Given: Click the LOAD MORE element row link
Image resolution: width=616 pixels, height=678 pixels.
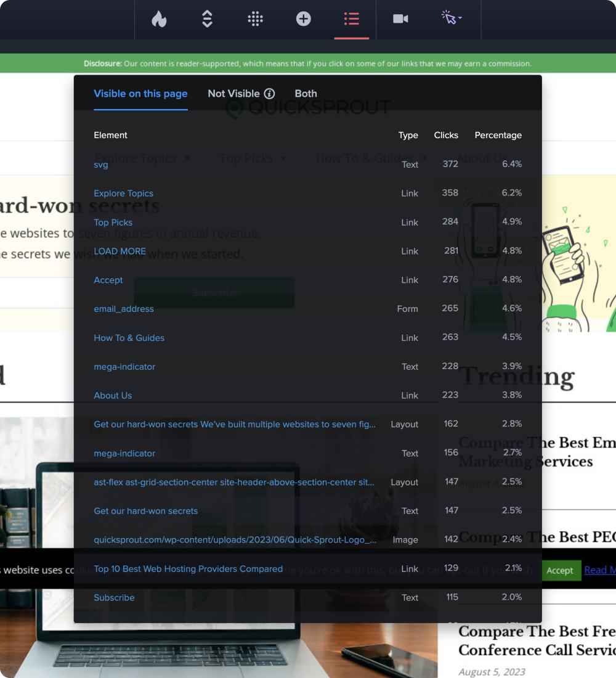Looking at the screenshot, I should pos(120,251).
